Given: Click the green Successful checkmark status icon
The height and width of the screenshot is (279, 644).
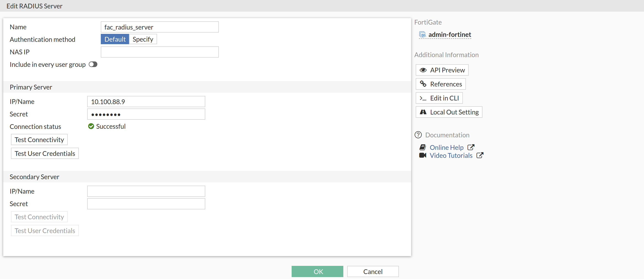Looking at the screenshot, I should [91, 126].
